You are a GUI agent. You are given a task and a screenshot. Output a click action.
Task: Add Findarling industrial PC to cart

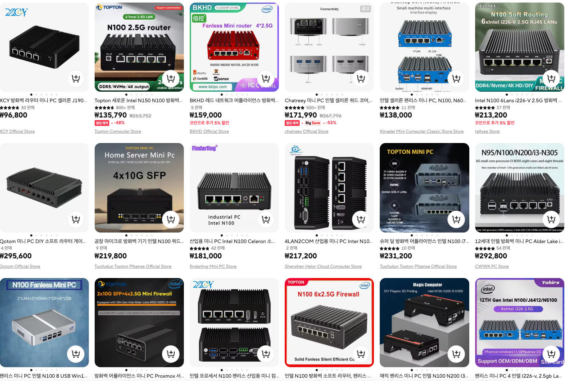[266, 219]
